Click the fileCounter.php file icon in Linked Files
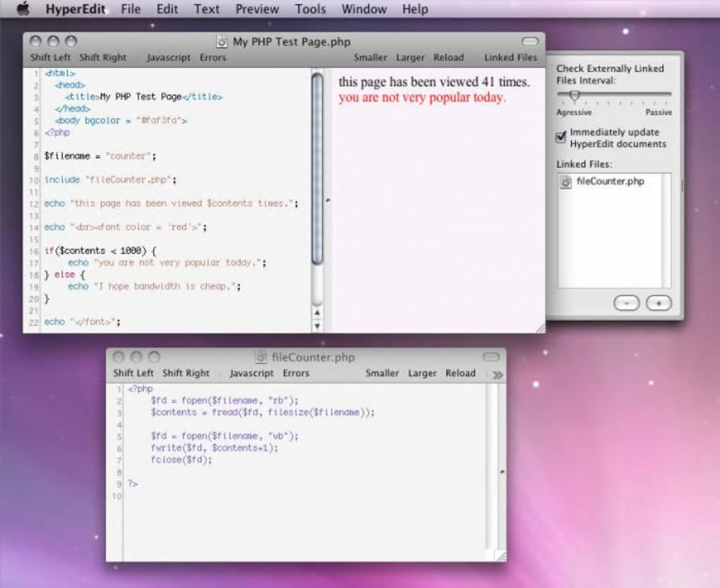The height and width of the screenshot is (588, 720). coord(566,182)
